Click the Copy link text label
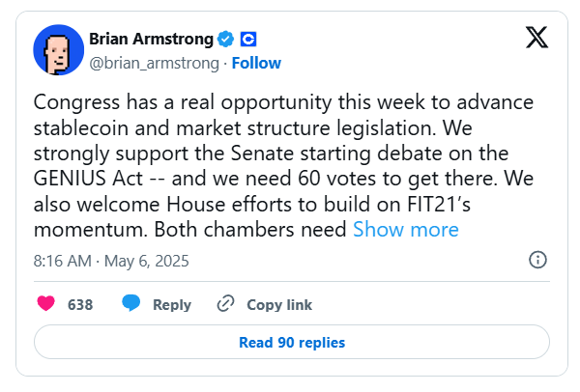 279,304
